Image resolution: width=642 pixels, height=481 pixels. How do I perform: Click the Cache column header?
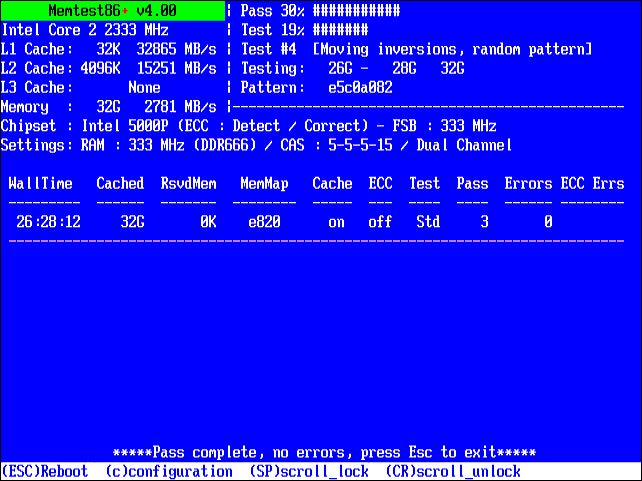[x=332, y=184]
